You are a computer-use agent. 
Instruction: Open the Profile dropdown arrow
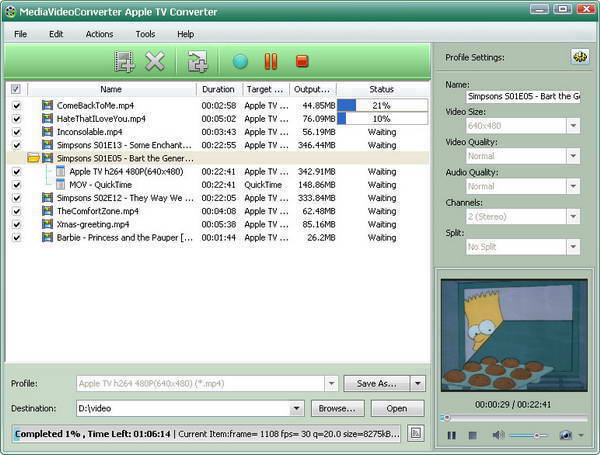pos(331,383)
